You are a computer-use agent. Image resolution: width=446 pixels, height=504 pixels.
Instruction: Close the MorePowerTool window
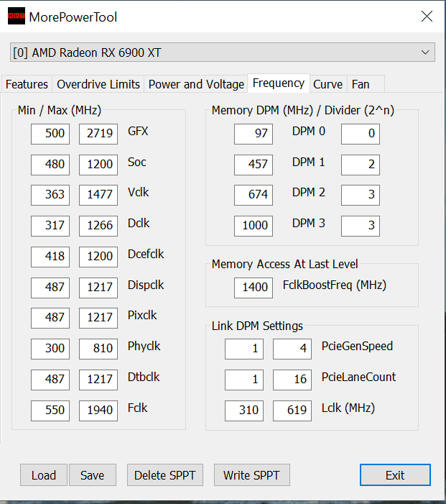pyautogui.click(x=427, y=16)
